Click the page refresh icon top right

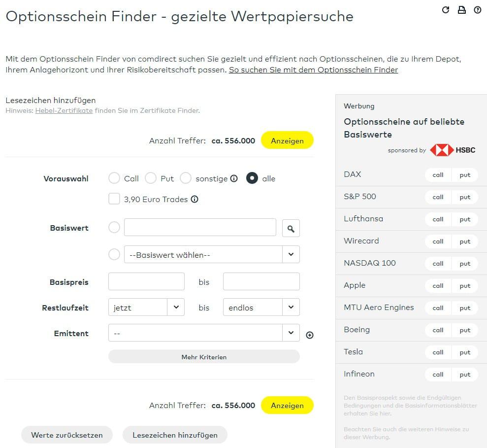[x=446, y=9]
